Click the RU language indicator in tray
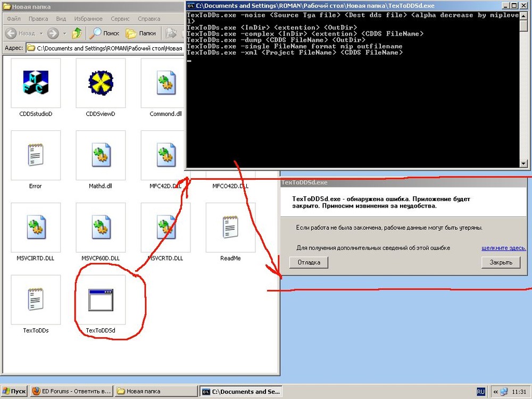532x399 pixels. (480, 392)
